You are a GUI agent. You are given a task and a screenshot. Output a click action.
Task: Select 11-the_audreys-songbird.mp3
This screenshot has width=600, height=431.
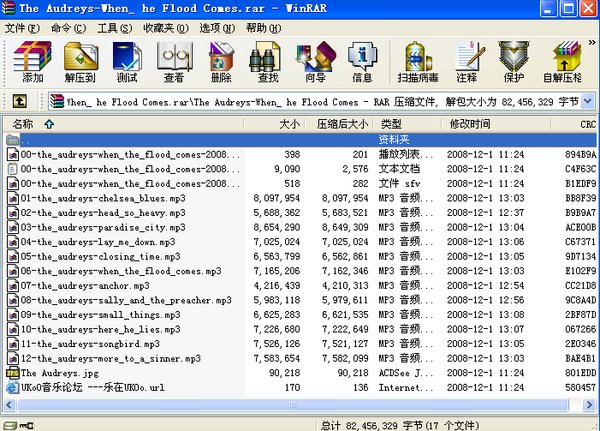(x=90, y=344)
